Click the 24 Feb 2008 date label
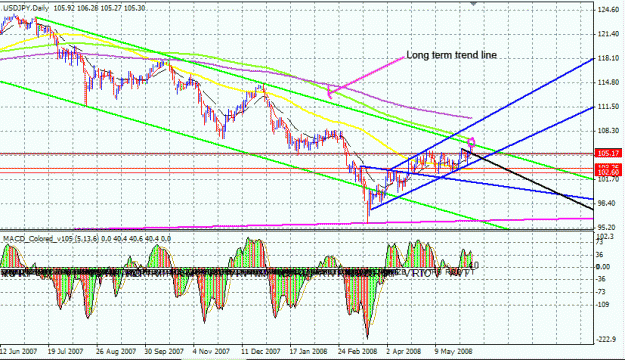The image size is (625, 360). click(x=358, y=352)
